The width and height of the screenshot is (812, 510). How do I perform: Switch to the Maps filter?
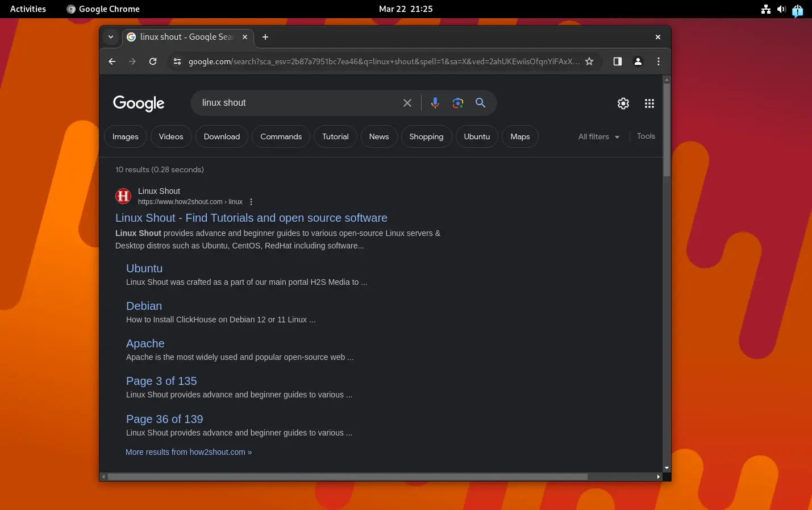point(520,136)
